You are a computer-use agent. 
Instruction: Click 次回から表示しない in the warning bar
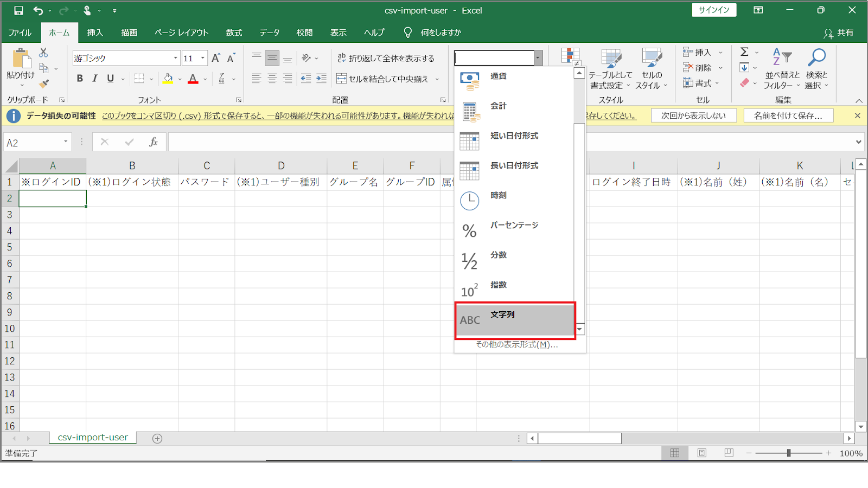(693, 115)
